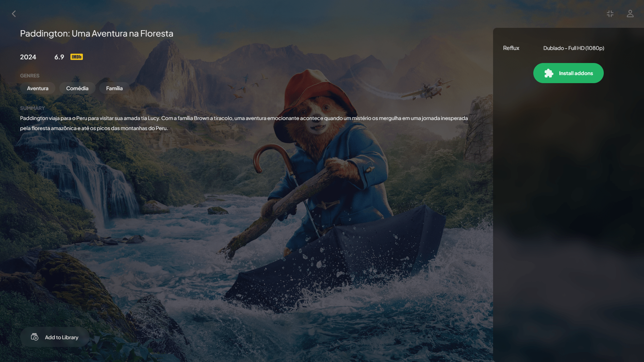Click the SUMMARY section label
Image resolution: width=644 pixels, height=362 pixels.
(x=32, y=108)
